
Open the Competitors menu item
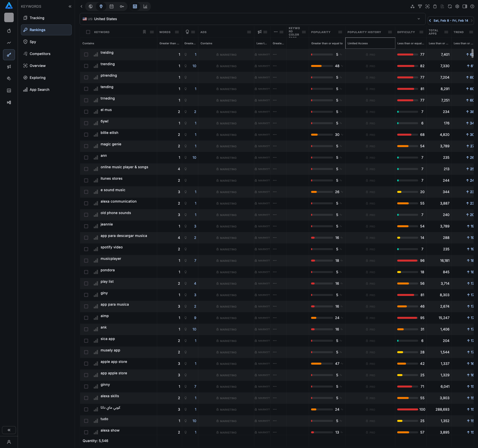click(x=40, y=54)
